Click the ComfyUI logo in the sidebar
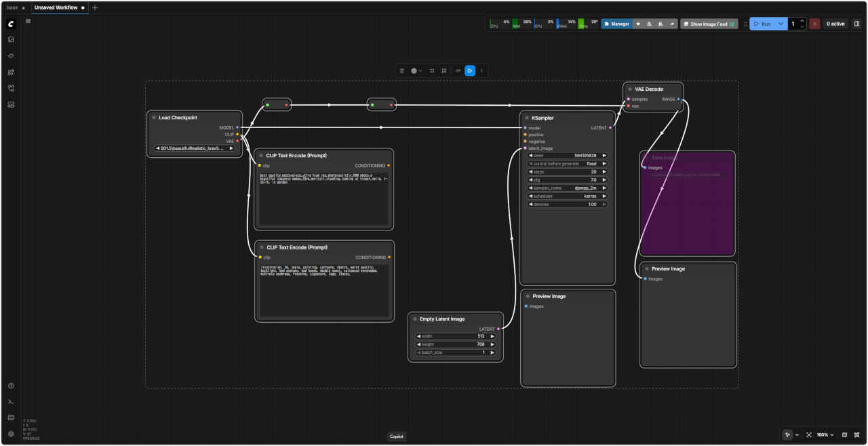868x446 pixels. (x=11, y=24)
